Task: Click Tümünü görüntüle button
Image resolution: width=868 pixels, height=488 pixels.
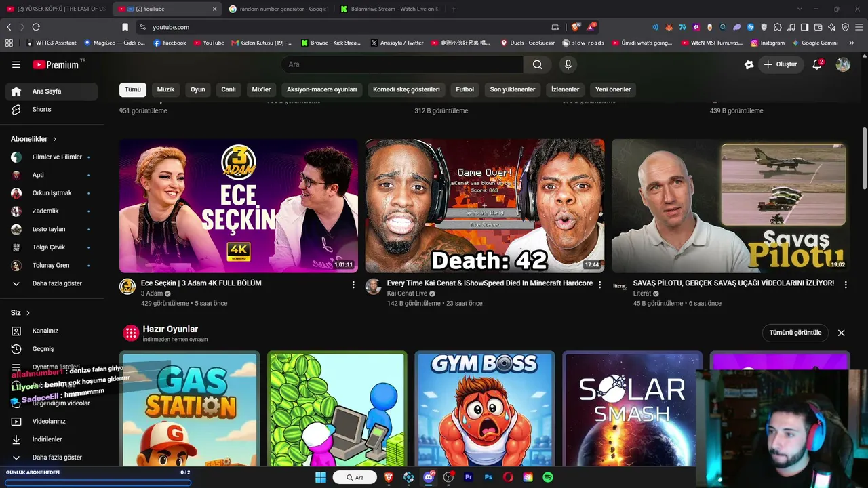Action: click(795, 333)
